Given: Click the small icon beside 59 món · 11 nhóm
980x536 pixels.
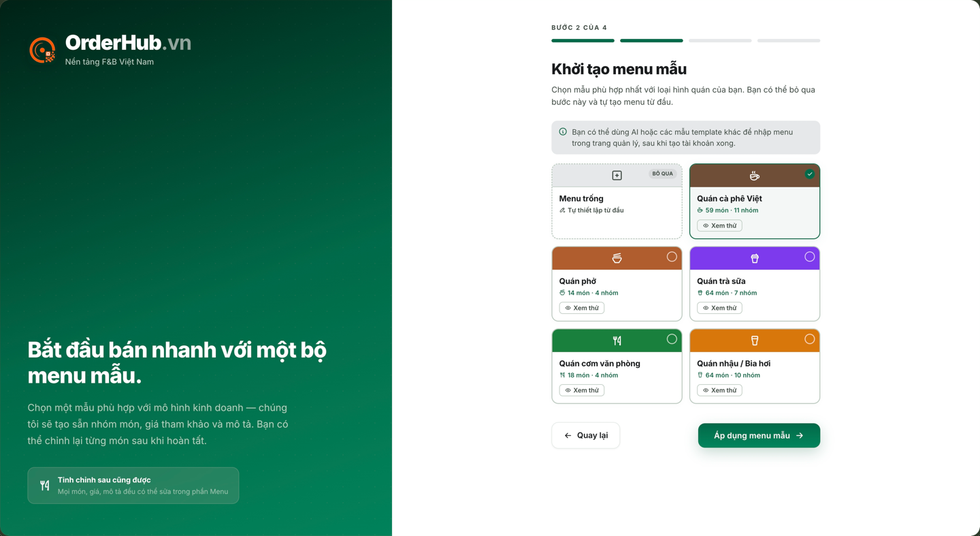Looking at the screenshot, I should (x=700, y=210).
